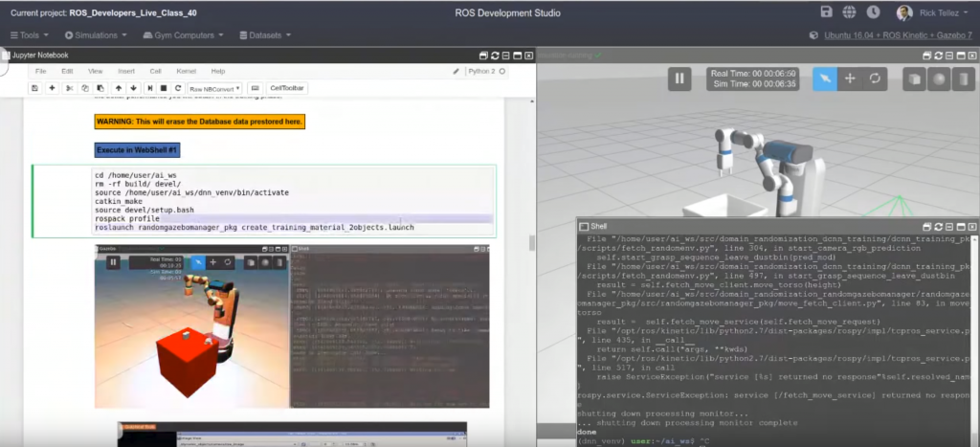Click the 'rospack profile' line in cell
Viewport: 980px width, 447px height.
point(127,219)
